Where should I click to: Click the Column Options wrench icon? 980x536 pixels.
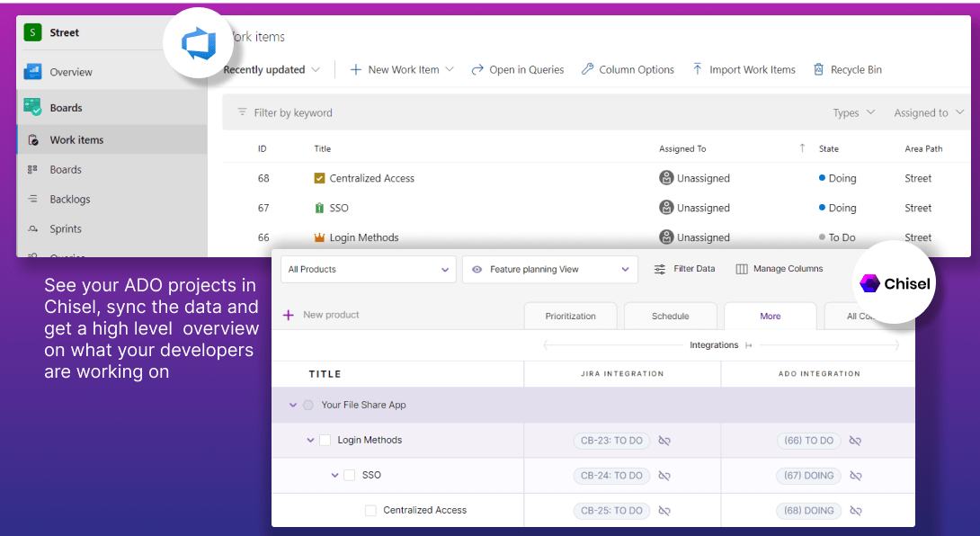587,69
